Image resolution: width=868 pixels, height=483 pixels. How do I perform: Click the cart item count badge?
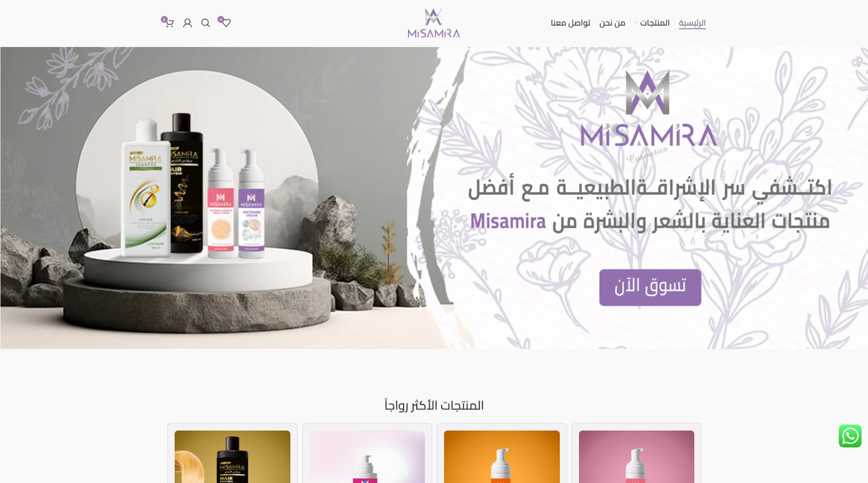coord(164,20)
